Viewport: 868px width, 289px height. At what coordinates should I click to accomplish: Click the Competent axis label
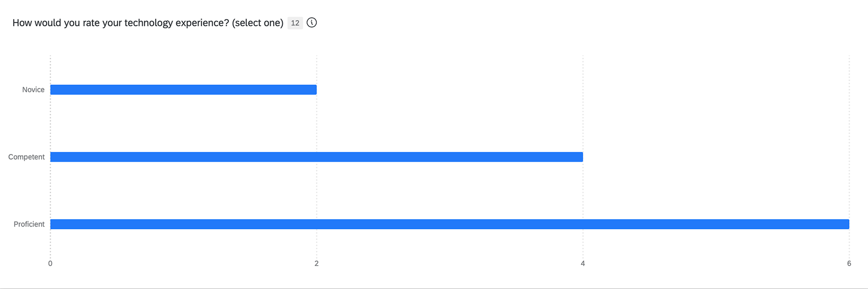26,157
